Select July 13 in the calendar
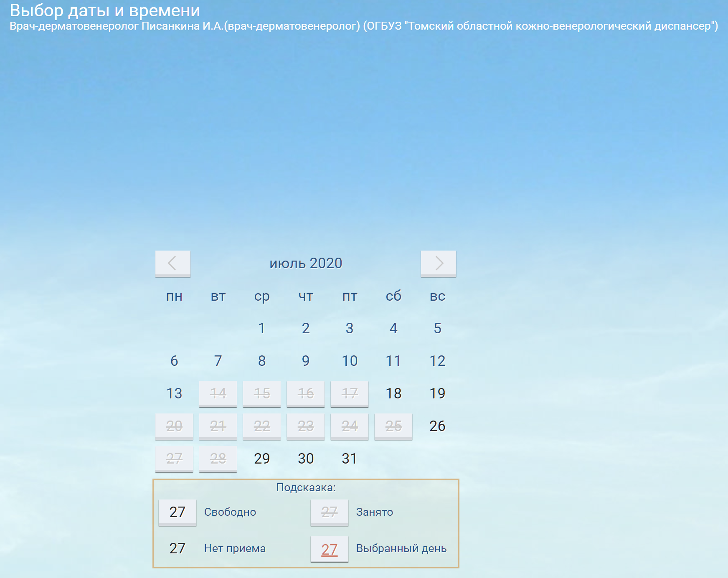728x578 pixels. [x=174, y=393]
